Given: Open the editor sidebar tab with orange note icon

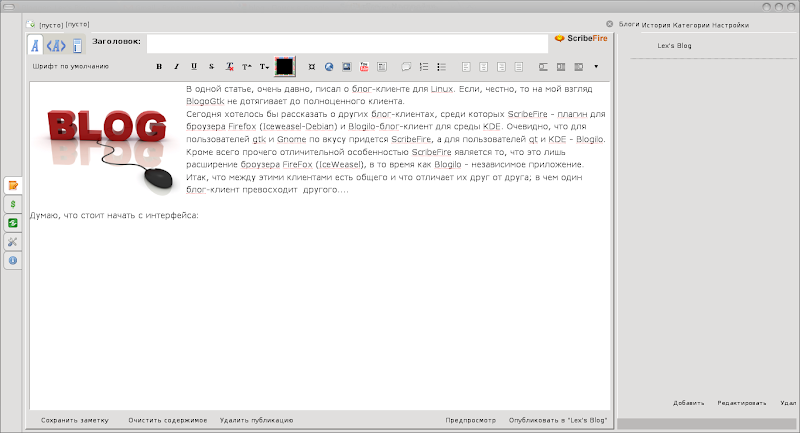Looking at the screenshot, I should pos(13,185).
